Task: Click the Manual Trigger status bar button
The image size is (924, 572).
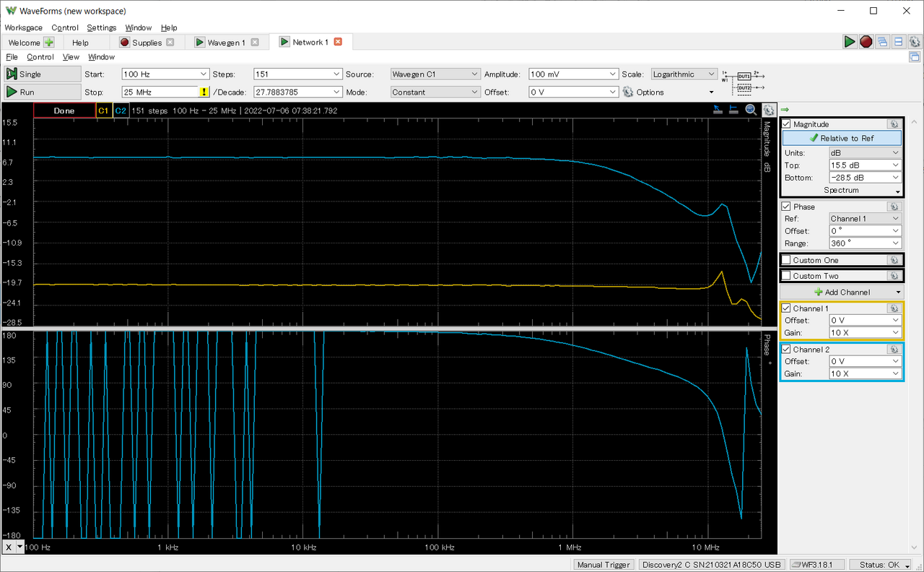Action: pyautogui.click(x=603, y=565)
